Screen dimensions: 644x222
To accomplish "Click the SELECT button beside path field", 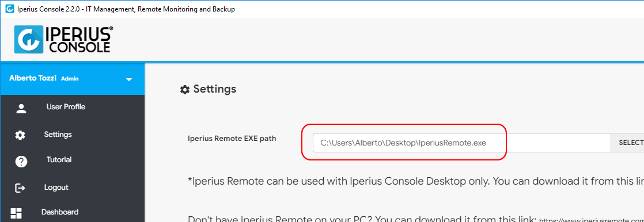I will click(x=627, y=143).
